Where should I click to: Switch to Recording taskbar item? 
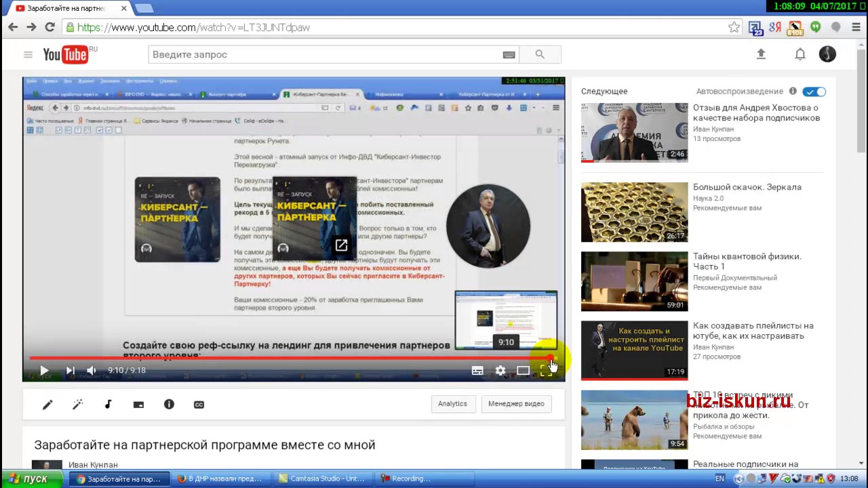422,479
